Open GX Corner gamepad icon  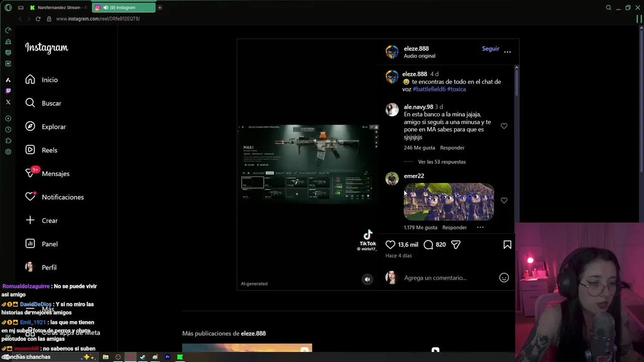pos(21,8)
